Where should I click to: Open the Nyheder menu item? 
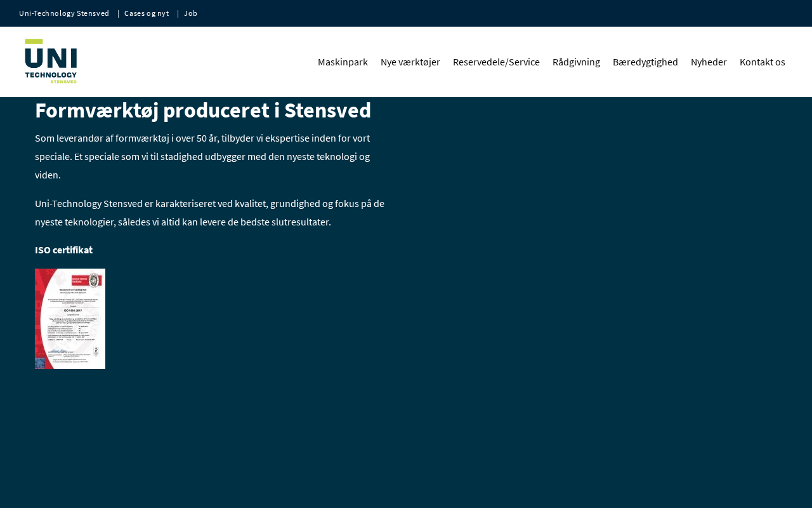(x=709, y=62)
